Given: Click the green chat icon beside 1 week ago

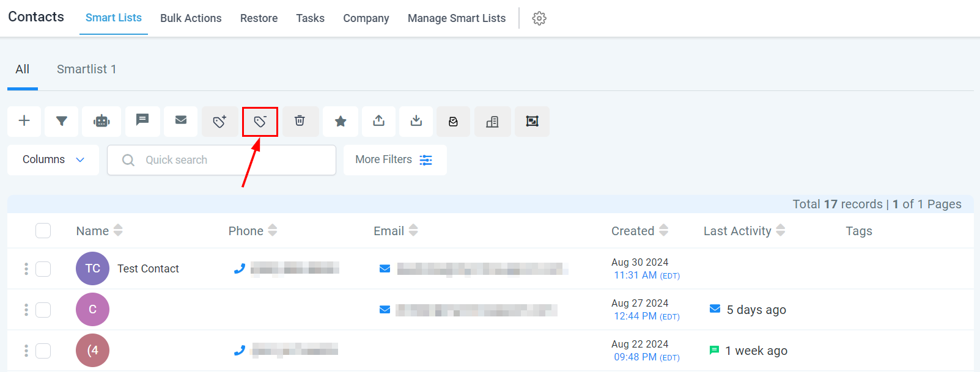Looking at the screenshot, I should point(714,350).
